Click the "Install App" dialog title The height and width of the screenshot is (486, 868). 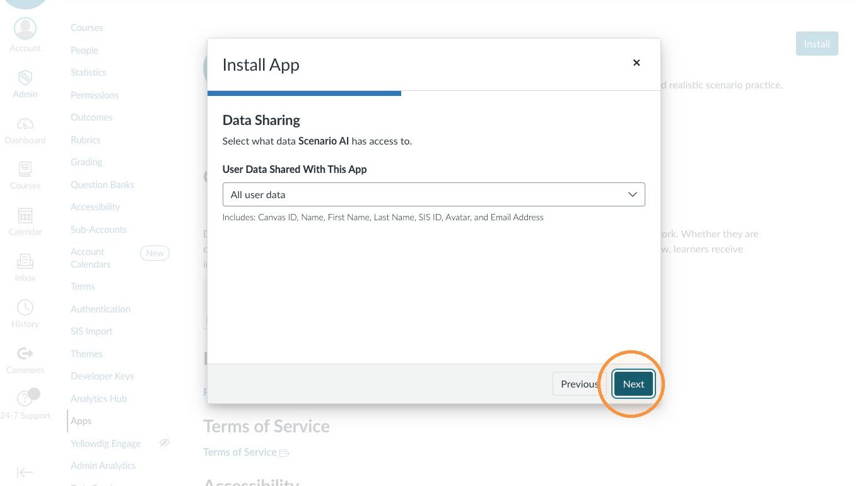tap(261, 65)
